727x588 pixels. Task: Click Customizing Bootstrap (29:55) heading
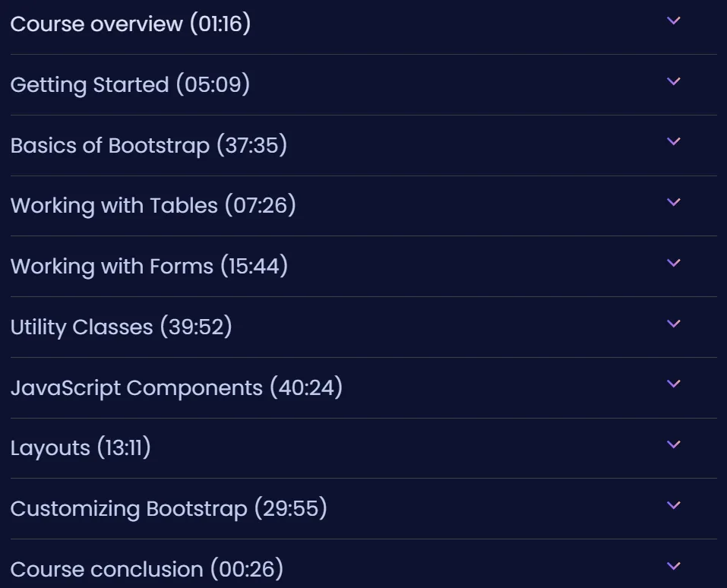pos(169,508)
